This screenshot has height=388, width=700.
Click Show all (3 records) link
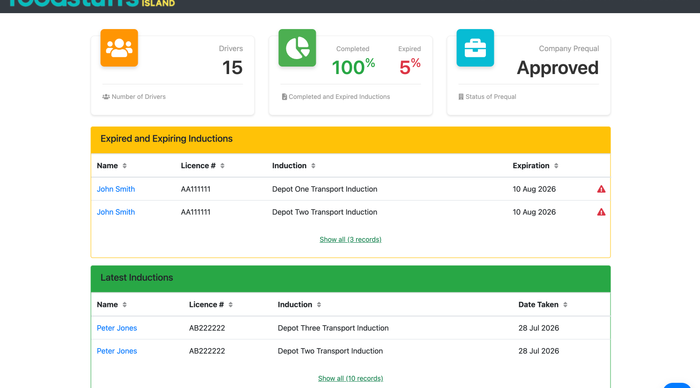tap(350, 240)
